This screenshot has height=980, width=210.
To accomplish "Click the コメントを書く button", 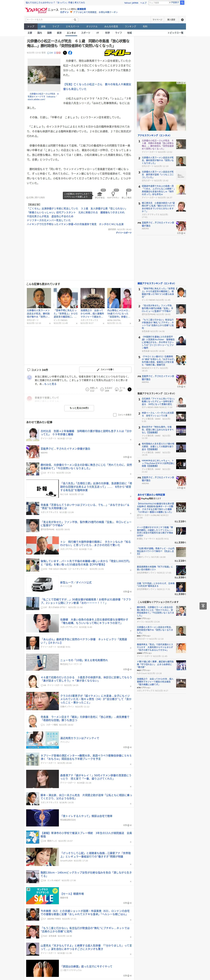I will [x=105, y=369].
